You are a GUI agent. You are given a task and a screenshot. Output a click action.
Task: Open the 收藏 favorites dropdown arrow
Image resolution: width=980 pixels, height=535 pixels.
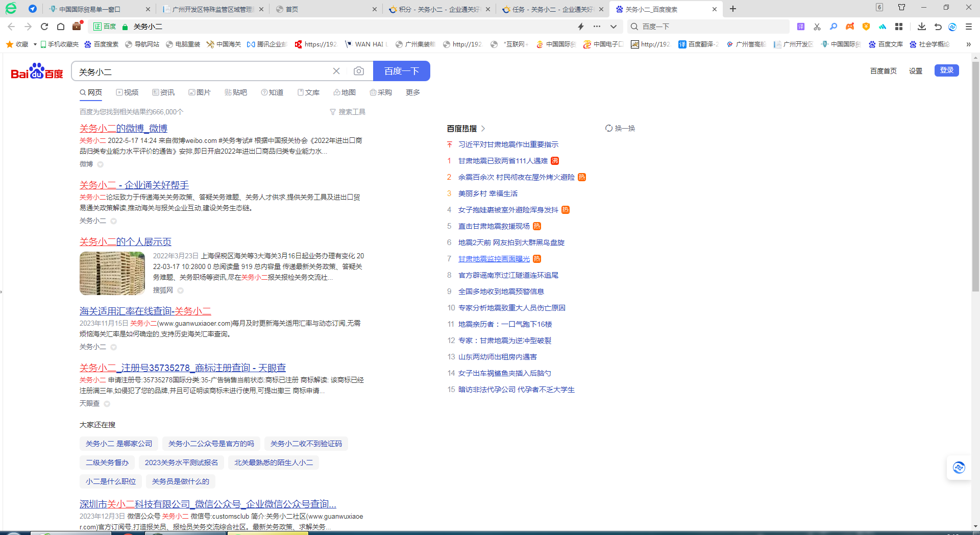pos(35,44)
